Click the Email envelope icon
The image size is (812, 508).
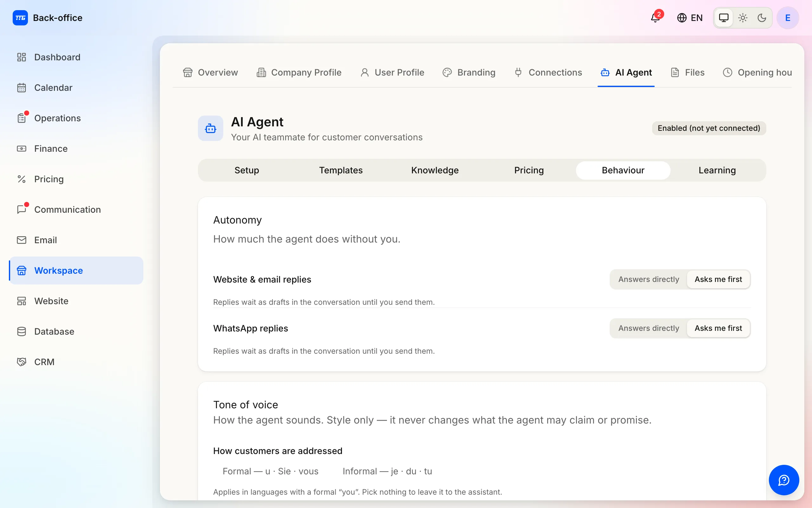pyautogui.click(x=22, y=240)
